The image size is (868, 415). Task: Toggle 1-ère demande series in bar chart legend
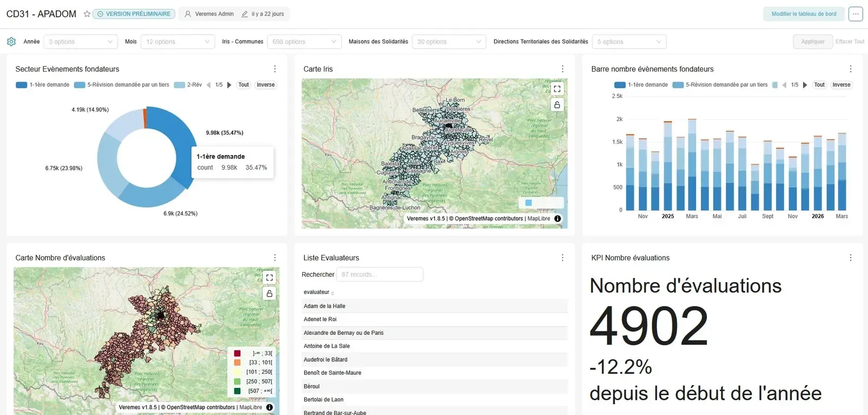(x=641, y=85)
